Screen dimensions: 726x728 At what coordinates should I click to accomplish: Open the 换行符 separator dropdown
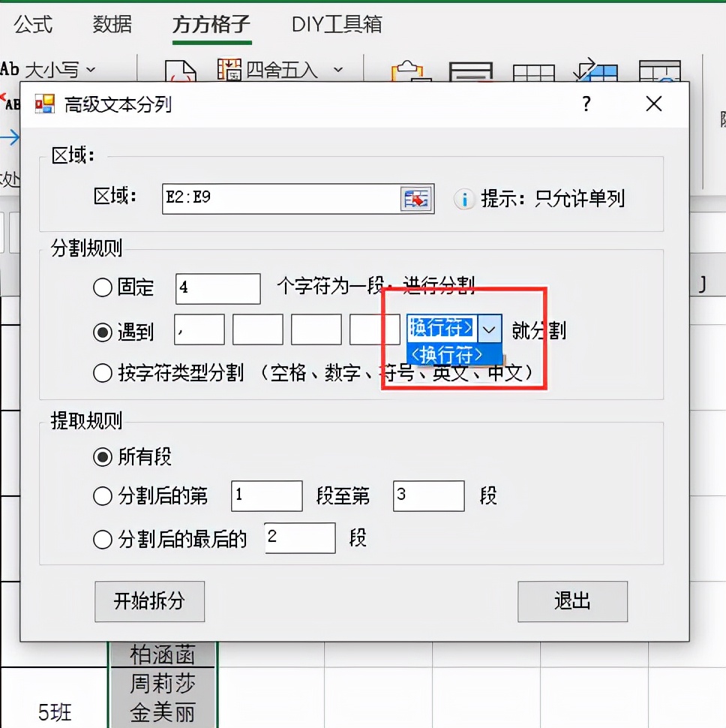(x=490, y=329)
